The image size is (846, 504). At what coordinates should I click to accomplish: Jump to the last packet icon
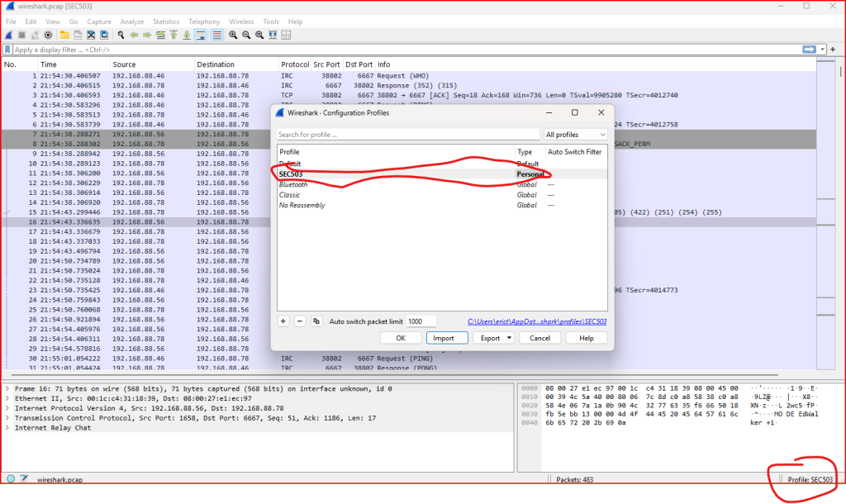187,35
